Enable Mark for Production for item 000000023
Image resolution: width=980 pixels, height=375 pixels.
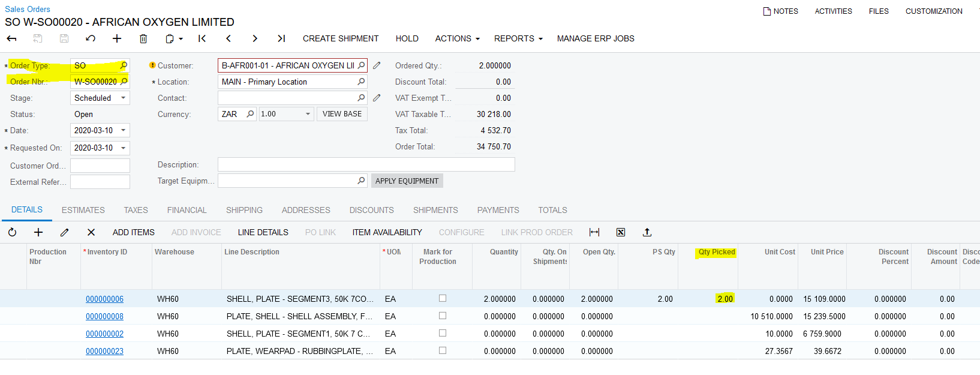[443, 350]
